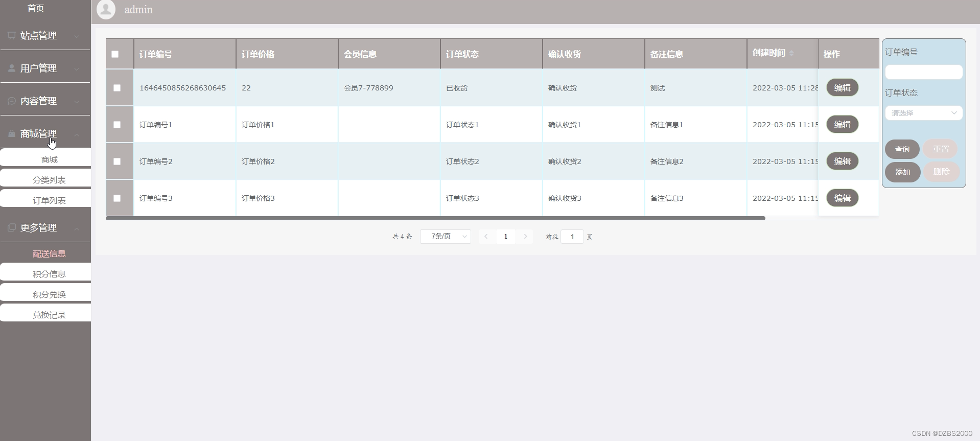Click the 内容管理 chat bubble icon
The height and width of the screenshot is (441, 980).
pos(11,101)
